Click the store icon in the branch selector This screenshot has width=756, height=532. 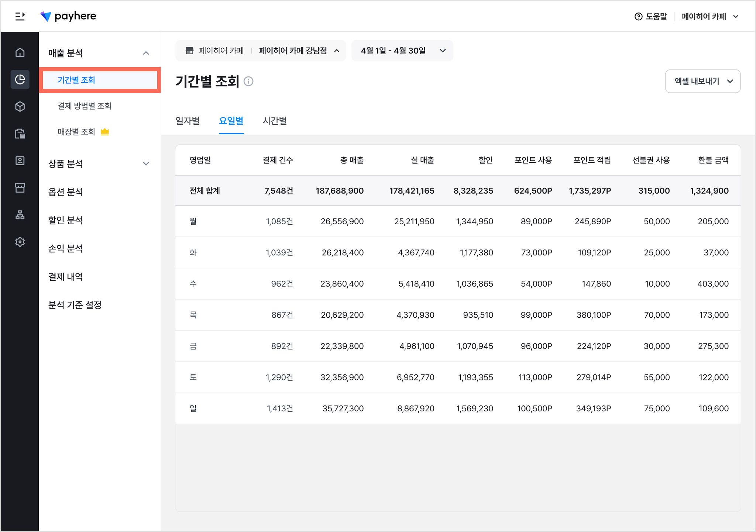(189, 51)
